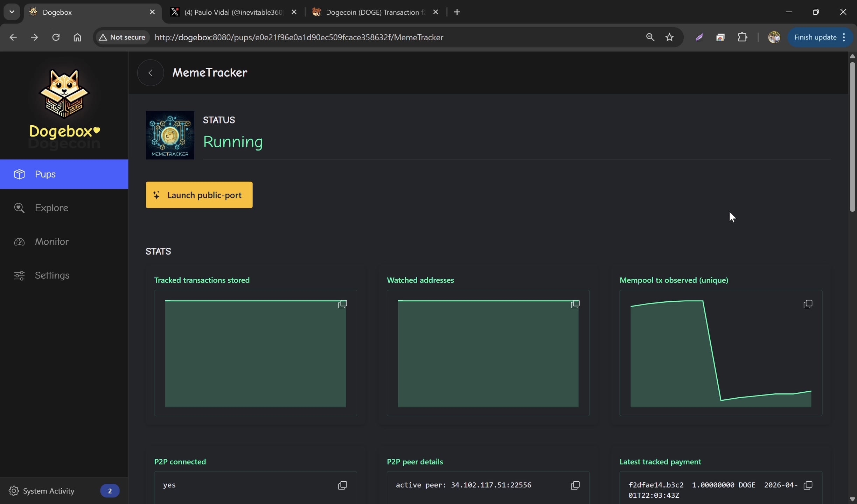The image size is (857, 504).
Task: Click the page vertical scrollbar thumb
Action: [852, 136]
